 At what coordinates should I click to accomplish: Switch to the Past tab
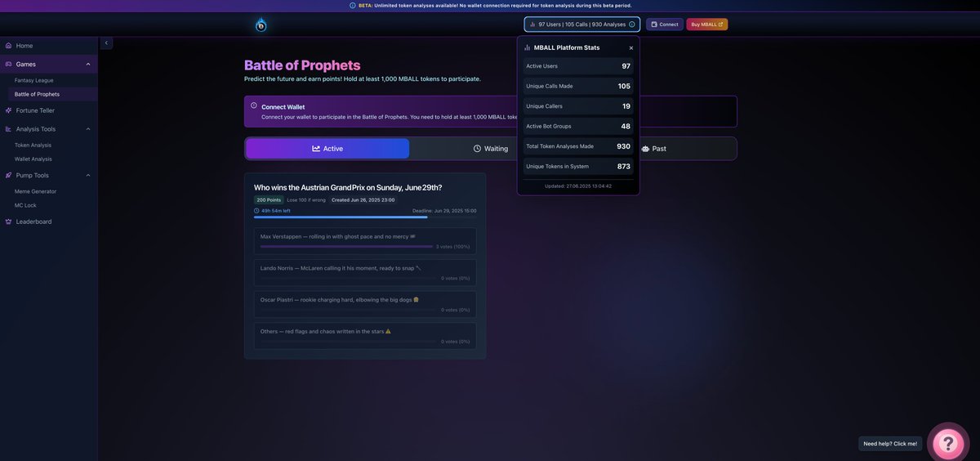pos(654,149)
